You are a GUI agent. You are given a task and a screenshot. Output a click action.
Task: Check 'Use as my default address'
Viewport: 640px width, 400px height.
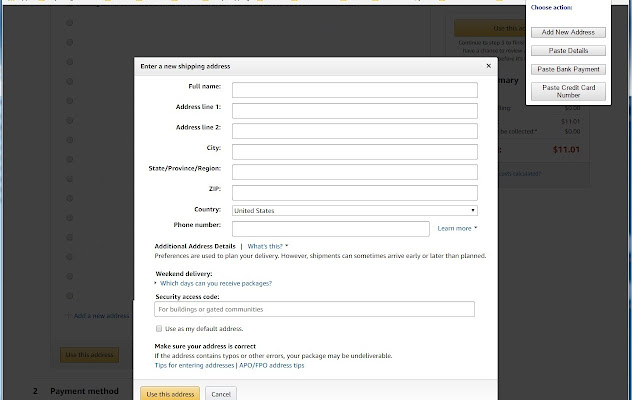tap(160, 328)
